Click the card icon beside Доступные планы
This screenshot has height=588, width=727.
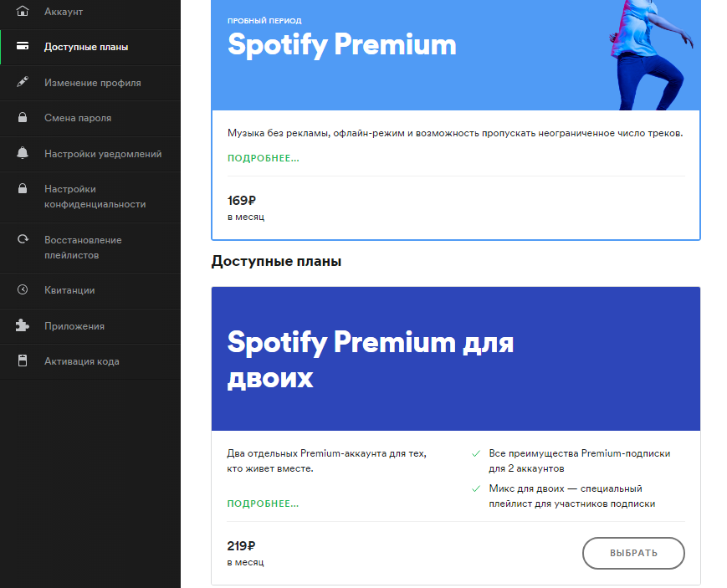pyautogui.click(x=23, y=46)
